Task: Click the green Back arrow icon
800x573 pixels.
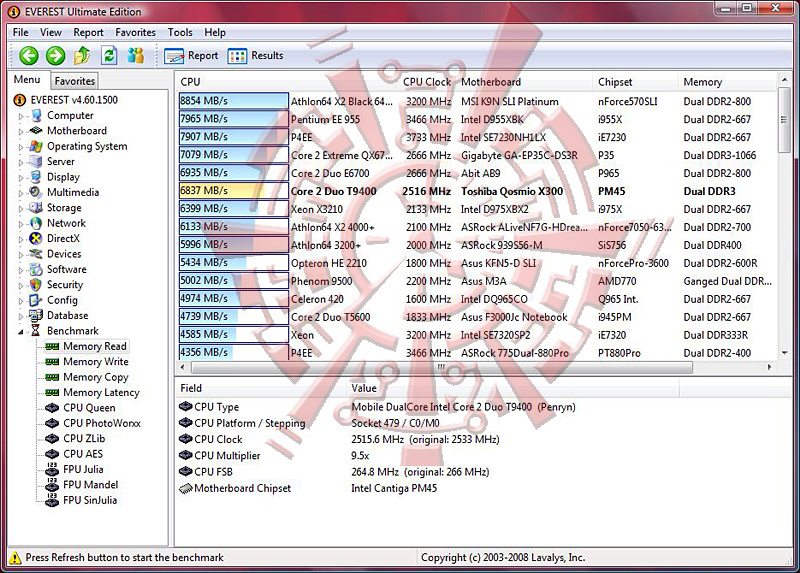Action: pos(29,56)
